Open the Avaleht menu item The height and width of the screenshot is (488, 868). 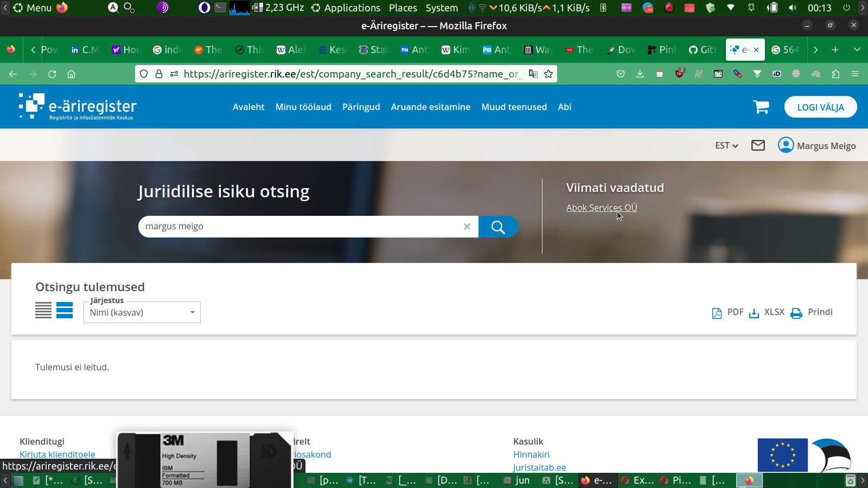tap(248, 107)
